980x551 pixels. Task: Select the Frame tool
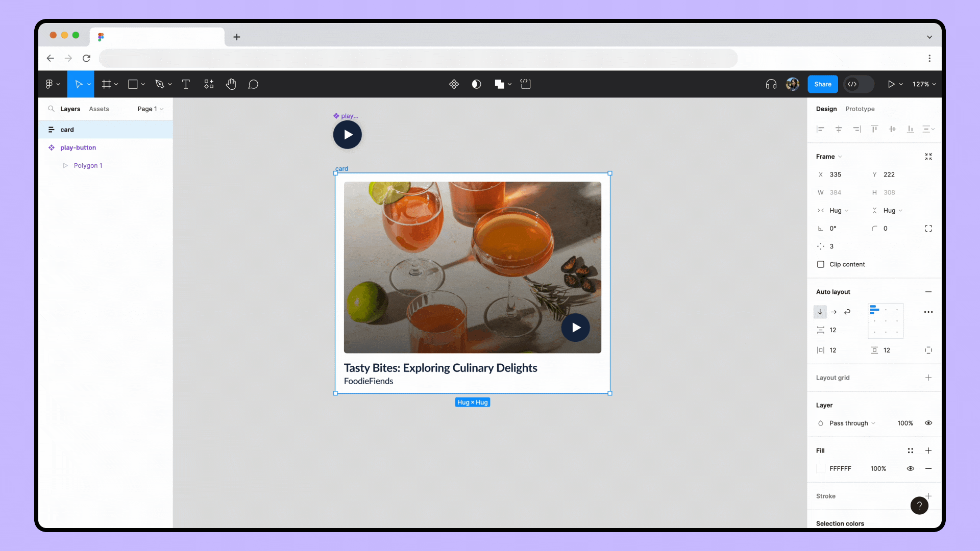click(107, 84)
